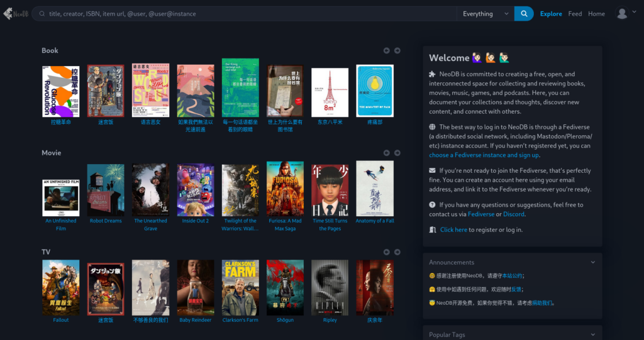This screenshot has width=644, height=340.
Task: Open the Inside Out 2 poster
Action: point(196,190)
